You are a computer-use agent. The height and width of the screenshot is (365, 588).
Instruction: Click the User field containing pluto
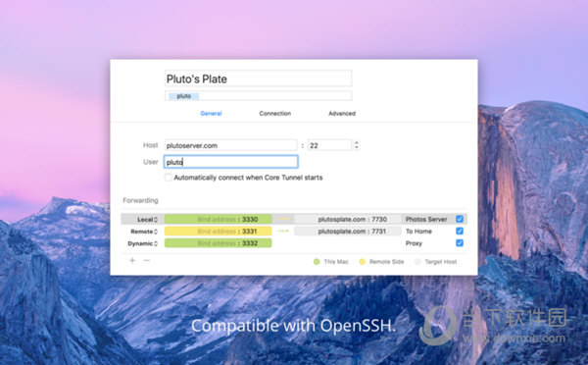[x=231, y=162]
